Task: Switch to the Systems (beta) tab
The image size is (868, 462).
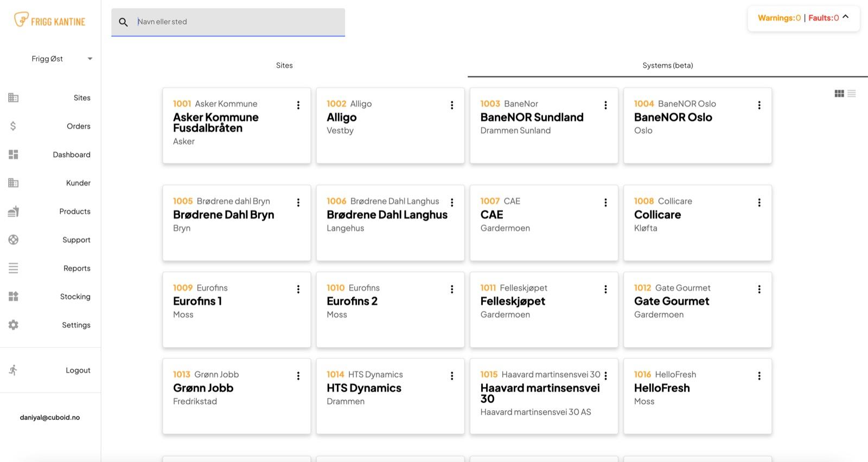Action: click(668, 66)
